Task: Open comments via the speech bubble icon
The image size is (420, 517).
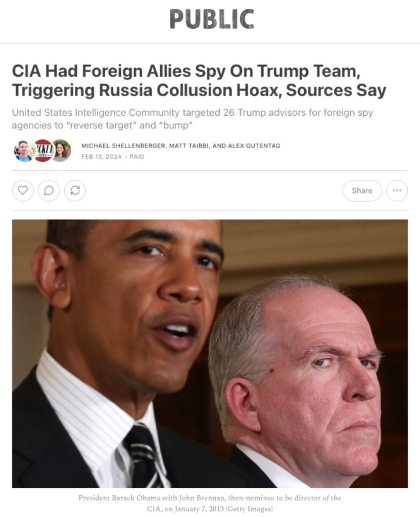Action: click(49, 191)
